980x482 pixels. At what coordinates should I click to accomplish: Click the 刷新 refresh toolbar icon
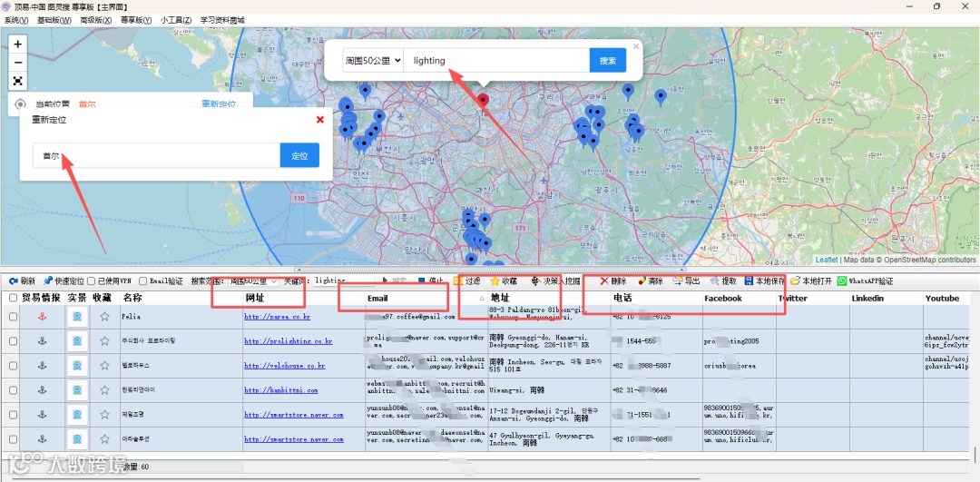point(14,281)
